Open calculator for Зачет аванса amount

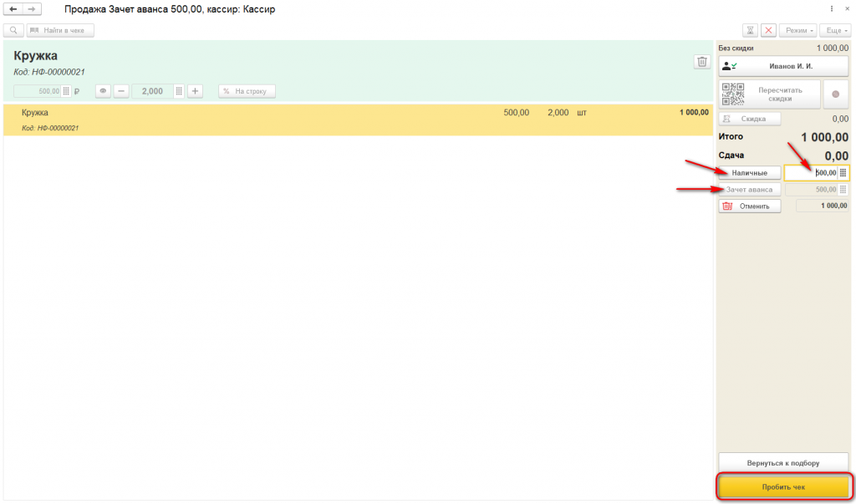tap(843, 190)
